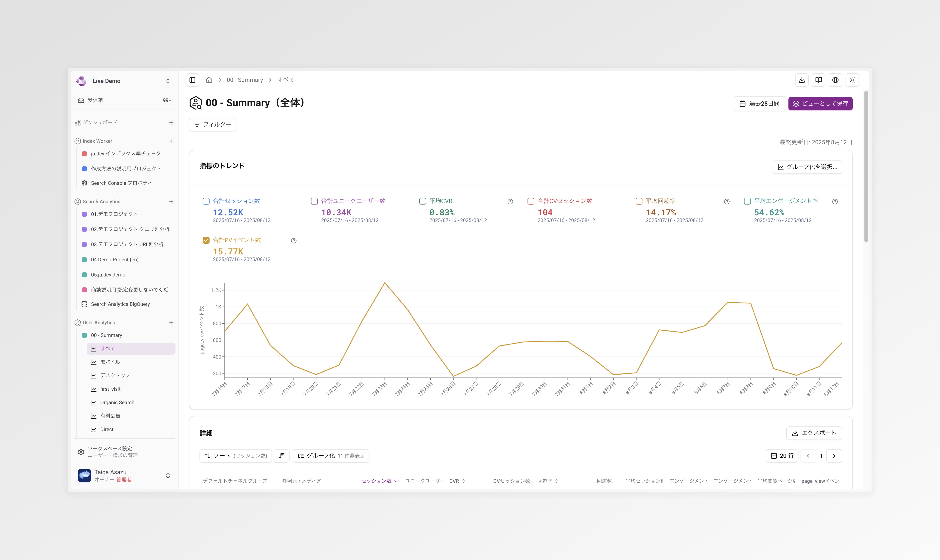
Task: Click the globe language icon
Action: (x=835, y=80)
